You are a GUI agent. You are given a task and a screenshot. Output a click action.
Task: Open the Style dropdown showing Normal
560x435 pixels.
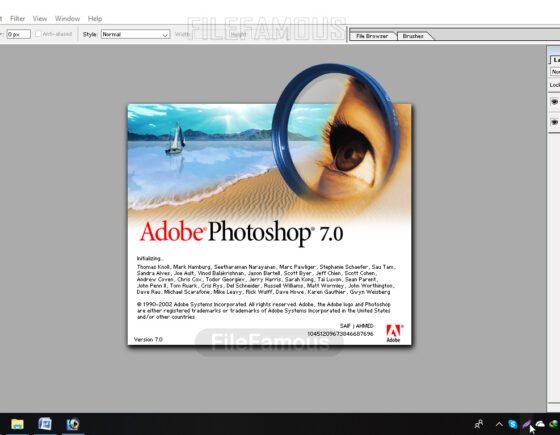pos(135,34)
